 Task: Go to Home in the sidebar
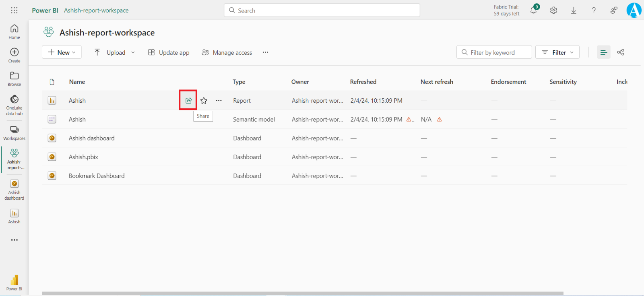[x=14, y=31]
